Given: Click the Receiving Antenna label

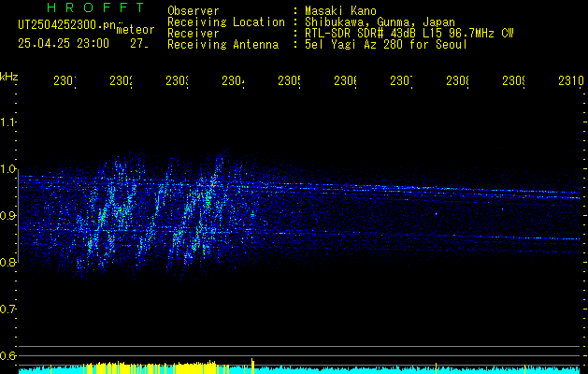Looking at the screenshot, I should pos(222,45).
